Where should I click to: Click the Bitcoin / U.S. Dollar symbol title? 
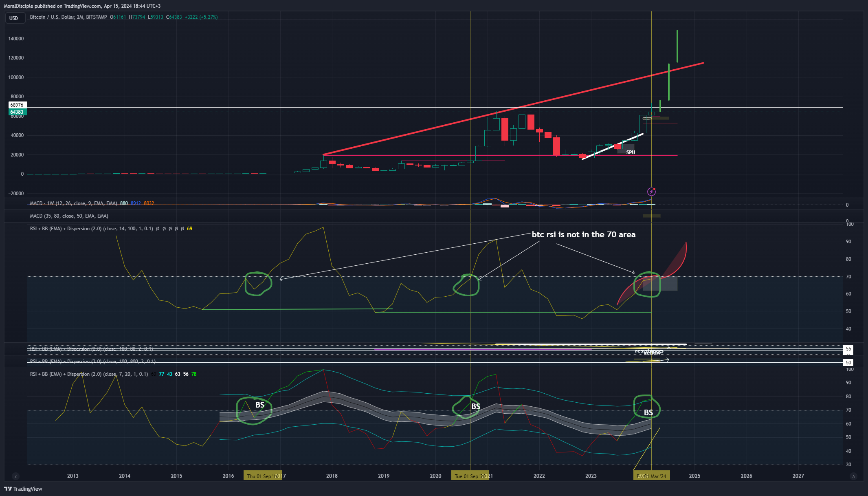[68, 17]
